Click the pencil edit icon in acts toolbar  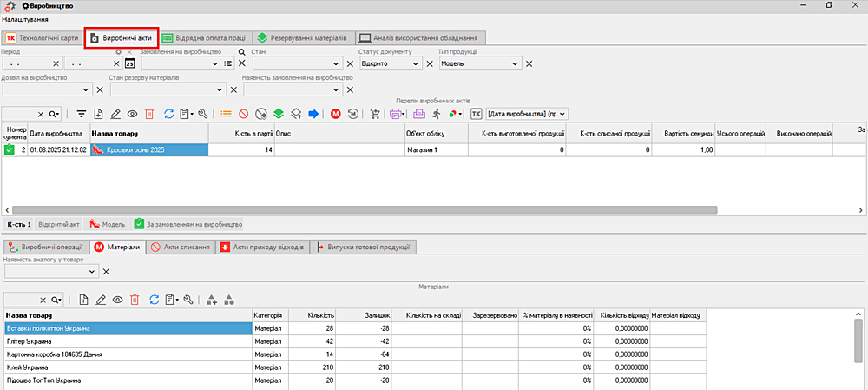point(115,114)
